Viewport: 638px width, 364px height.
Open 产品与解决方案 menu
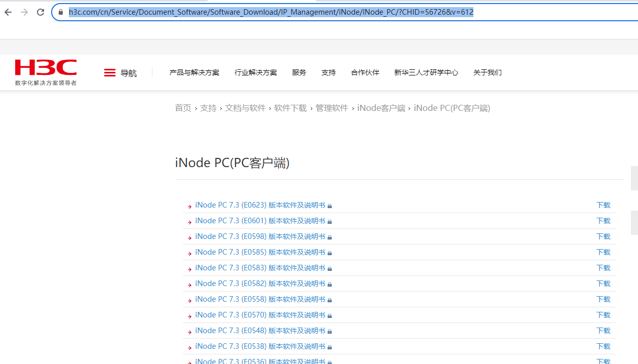coord(194,72)
